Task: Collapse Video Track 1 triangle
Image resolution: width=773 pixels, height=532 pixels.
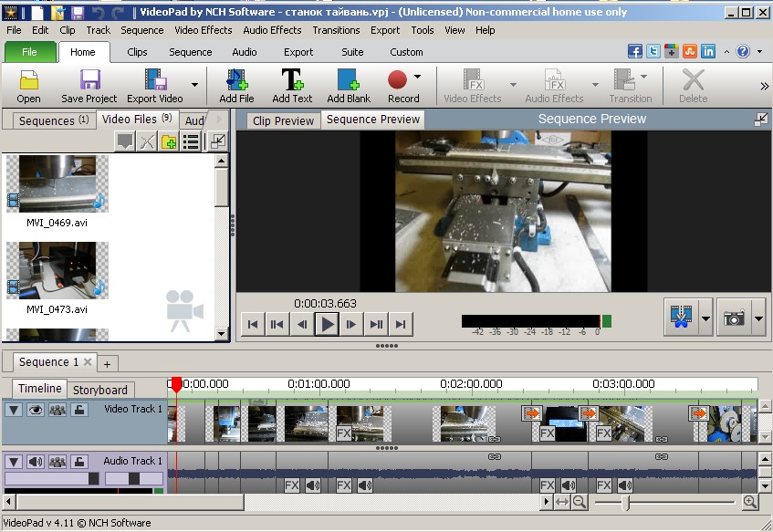Action: tap(14, 410)
